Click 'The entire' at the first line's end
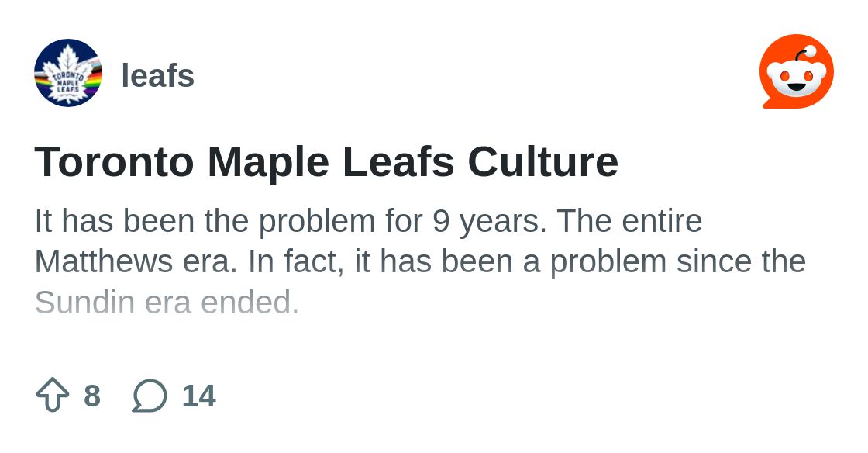Screen dimensions: 868x453 [x=629, y=222]
